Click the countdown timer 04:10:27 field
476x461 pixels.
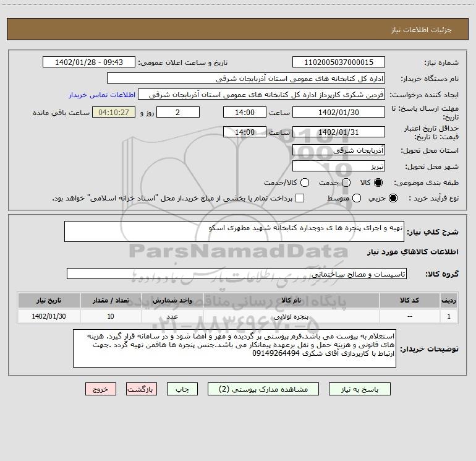pyautogui.click(x=114, y=112)
